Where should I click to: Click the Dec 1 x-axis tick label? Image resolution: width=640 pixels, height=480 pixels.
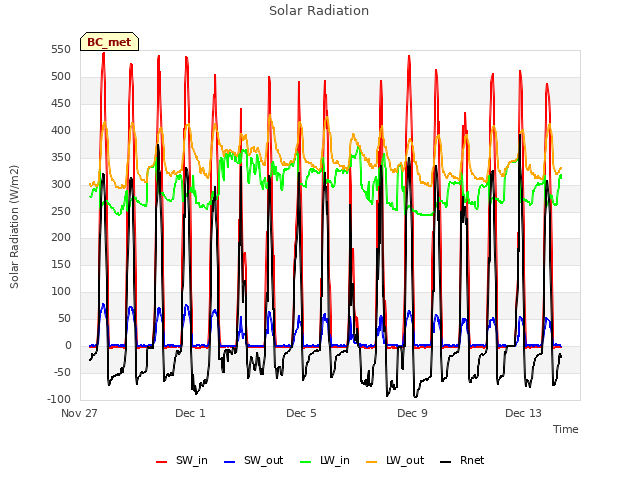190,413
